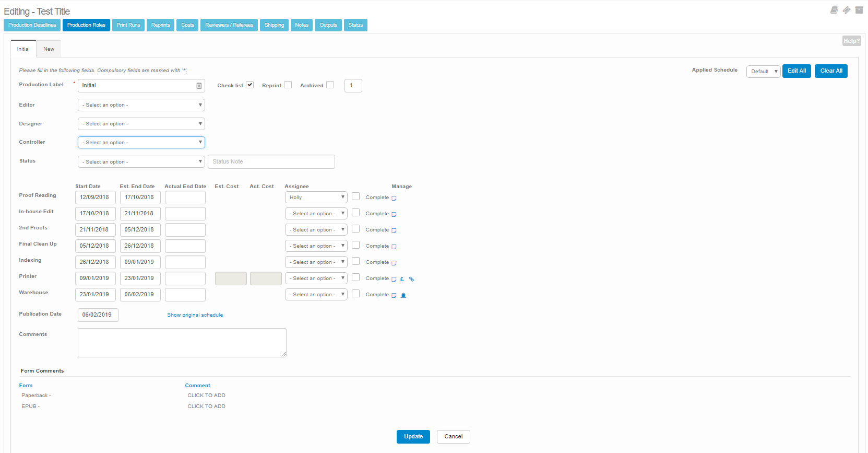Open the Proof Reading assignee dropdown showing Holly

(316, 198)
